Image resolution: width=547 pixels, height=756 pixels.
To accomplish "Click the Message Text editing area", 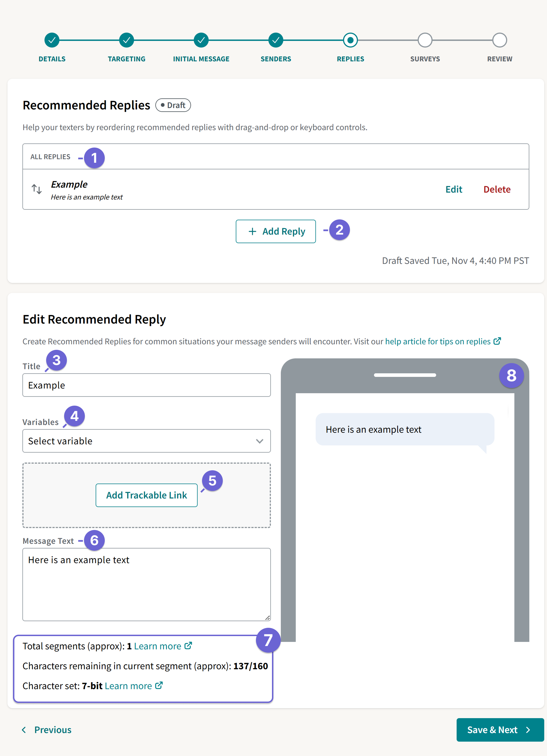I will [x=146, y=585].
